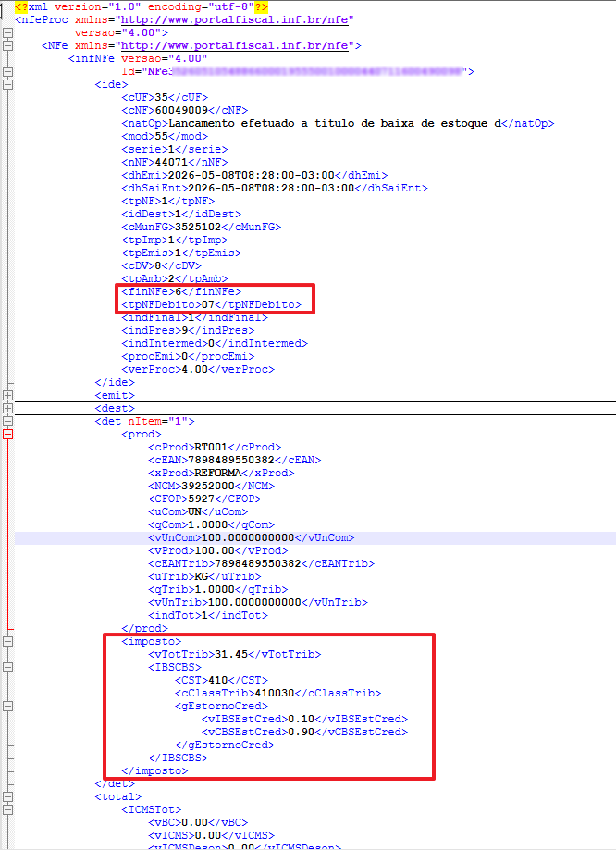The height and width of the screenshot is (850, 616).
Task: Collapse the IBSCBS node fold marker
Action: [7, 667]
